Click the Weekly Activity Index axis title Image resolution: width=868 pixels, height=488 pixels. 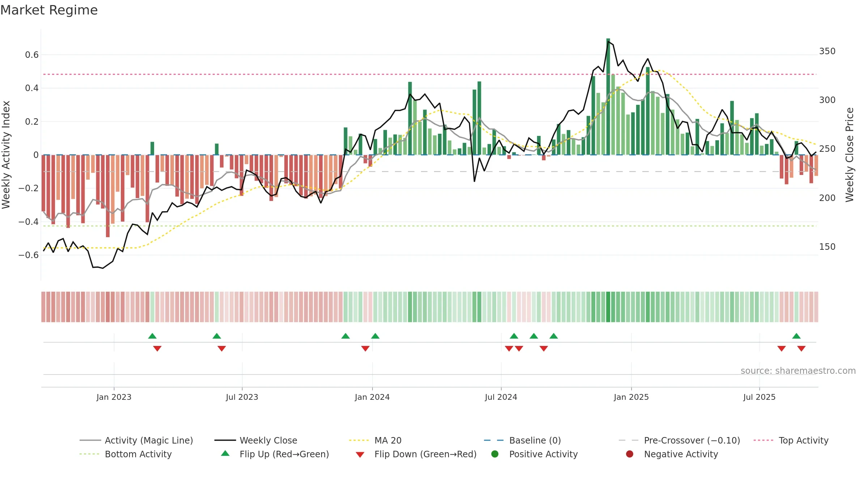pyautogui.click(x=6, y=155)
